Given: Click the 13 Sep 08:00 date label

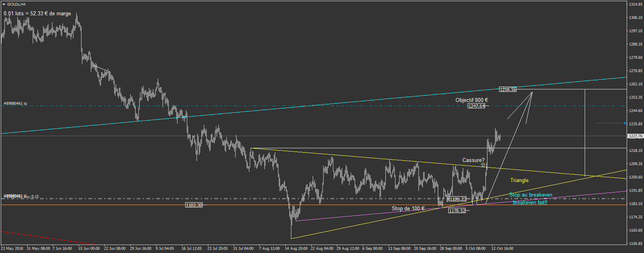Looking at the screenshot, I should pyautogui.click(x=399, y=249).
